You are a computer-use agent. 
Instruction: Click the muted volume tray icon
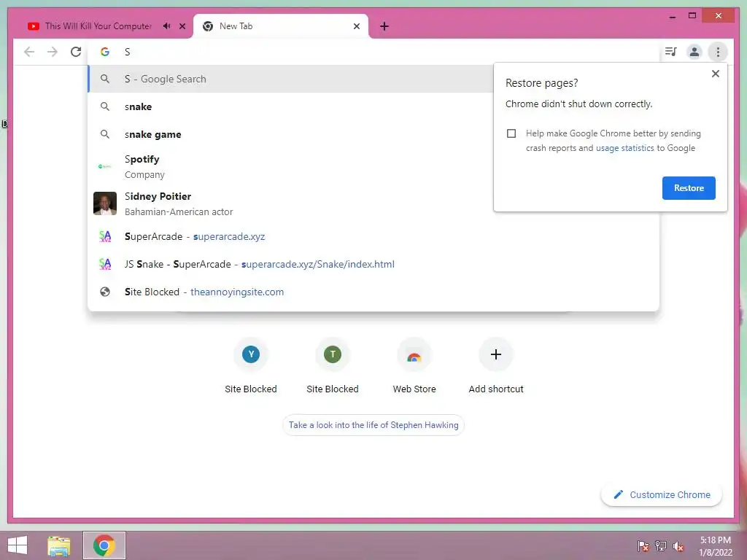[x=678, y=546]
